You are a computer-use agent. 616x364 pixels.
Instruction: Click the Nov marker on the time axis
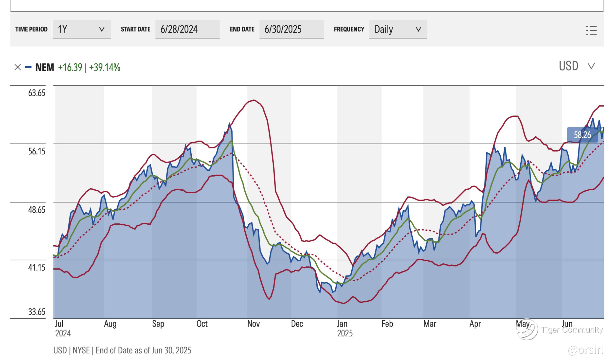(253, 324)
